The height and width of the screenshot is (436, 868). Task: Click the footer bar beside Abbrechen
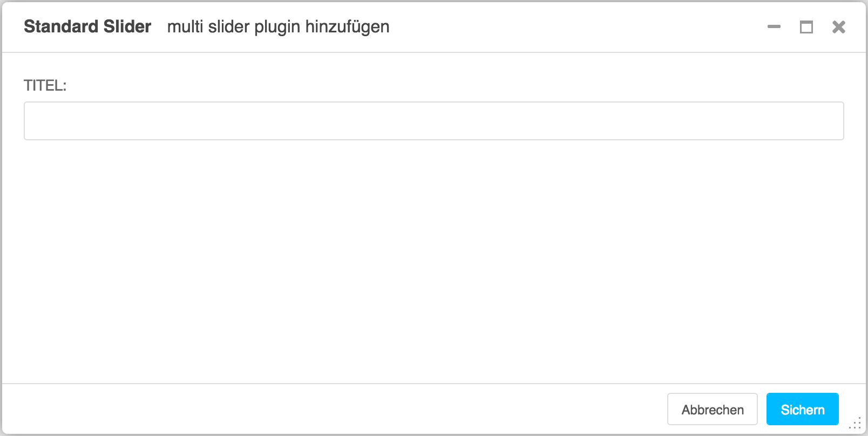click(335, 409)
